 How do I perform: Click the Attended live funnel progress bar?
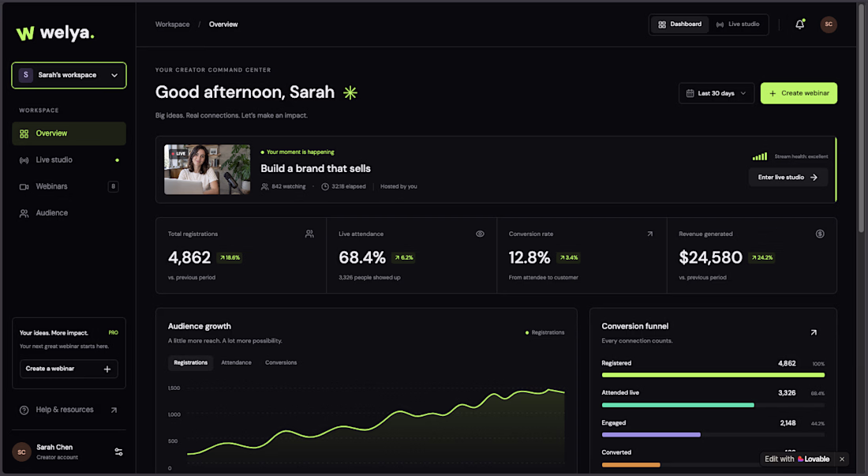pyautogui.click(x=713, y=405)
